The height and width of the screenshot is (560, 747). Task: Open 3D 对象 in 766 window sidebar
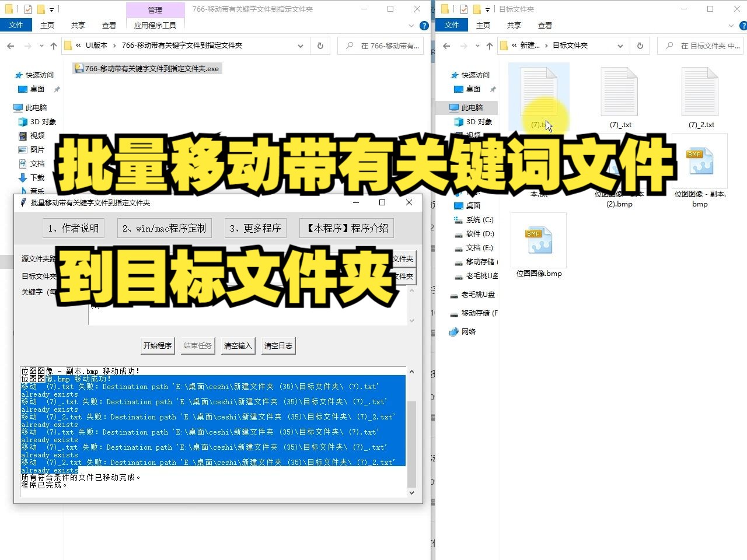pos(37,121)
